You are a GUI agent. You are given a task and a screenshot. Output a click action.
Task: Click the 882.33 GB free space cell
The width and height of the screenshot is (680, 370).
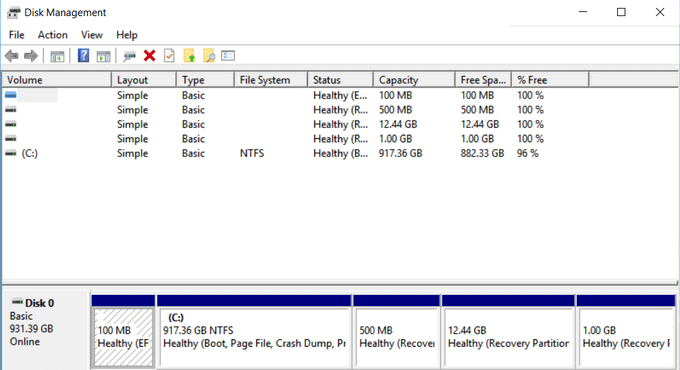pyautogui.click(x=482, y=153)
